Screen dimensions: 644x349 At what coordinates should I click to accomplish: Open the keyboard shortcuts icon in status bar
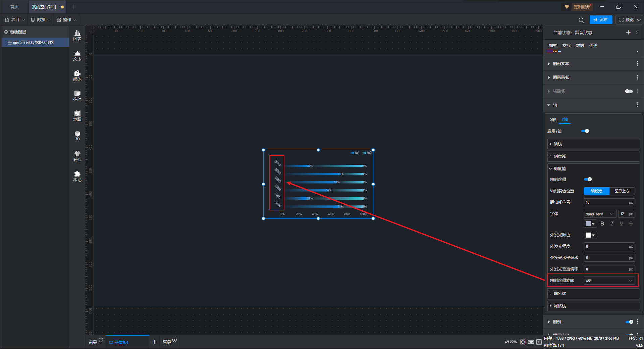(531, 342)
